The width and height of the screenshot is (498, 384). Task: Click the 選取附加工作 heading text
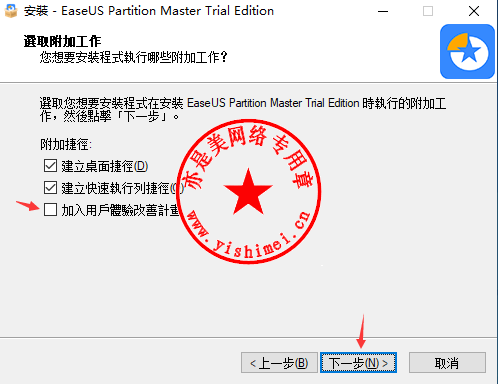[x=62, y=41]
